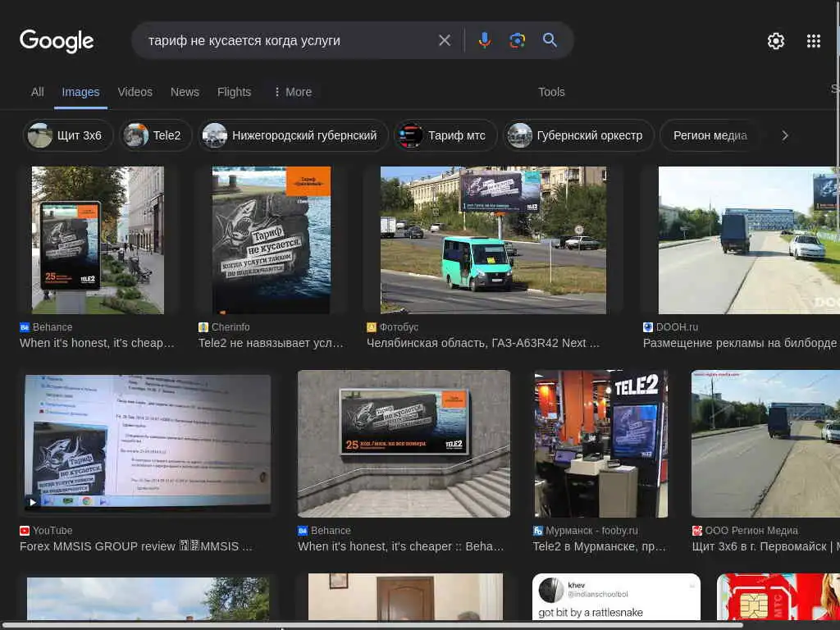Image resolution: width=840 pixels, height=630 pixels.
Task: Open ООО Регион Медиа road thumbnail
Action: (765, 444)
